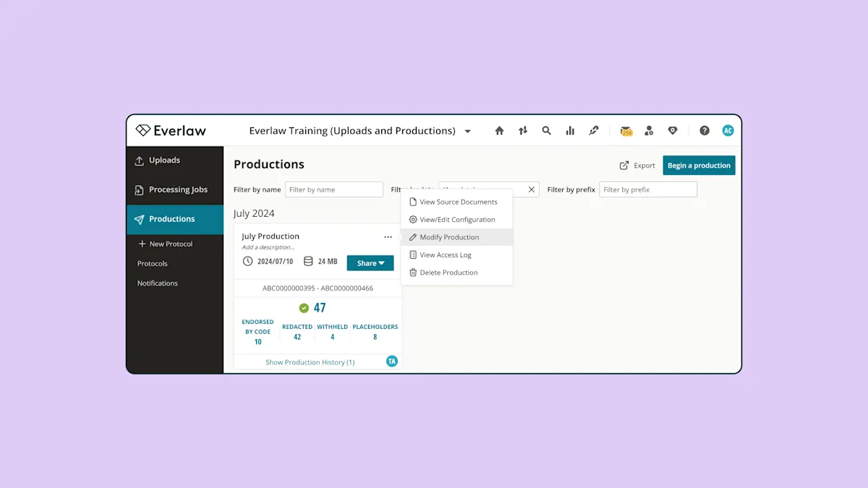868x488 pixels.
Task: Focus the Filter by prefix field
Action: pos(648,189)
